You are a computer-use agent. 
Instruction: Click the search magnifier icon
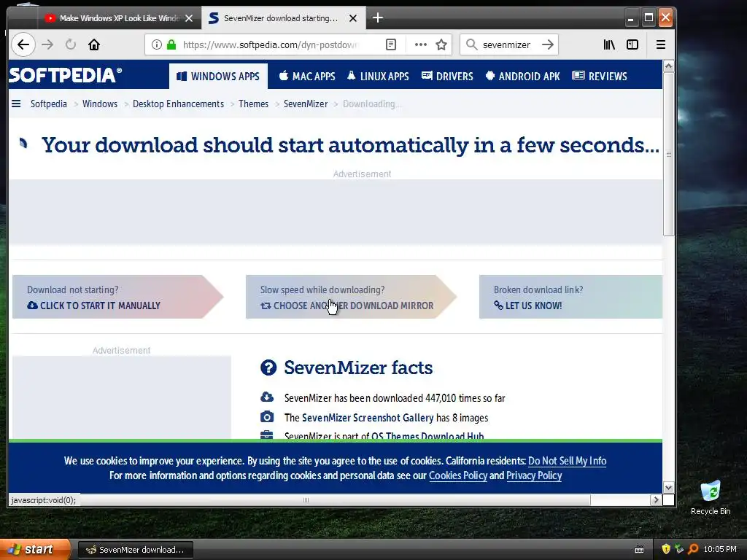472,44
